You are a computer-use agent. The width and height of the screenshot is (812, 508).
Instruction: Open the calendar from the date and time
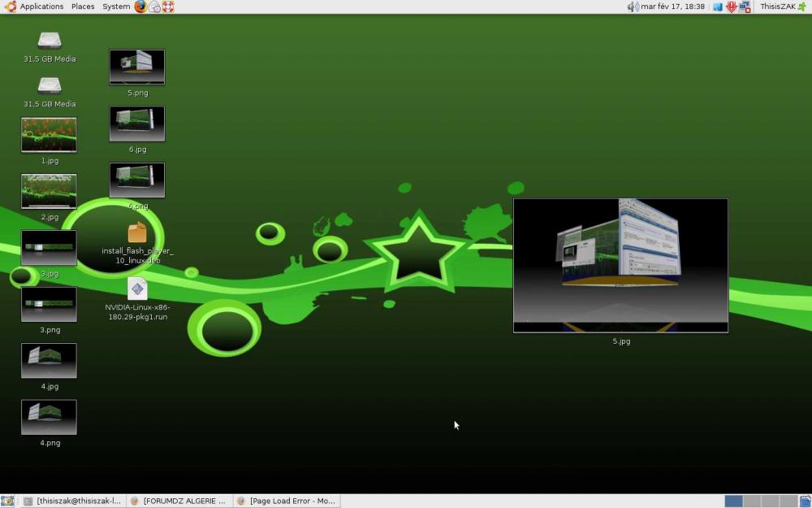click(x=672, y=7)
